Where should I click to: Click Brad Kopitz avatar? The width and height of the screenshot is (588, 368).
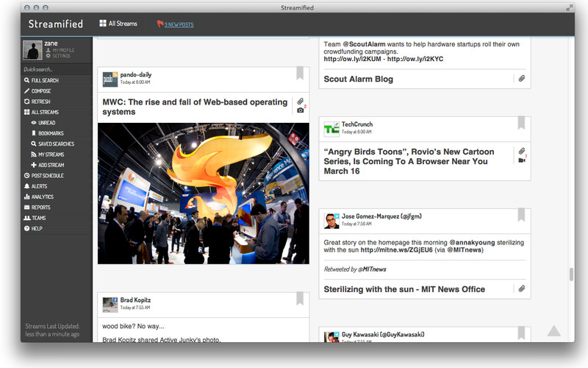click(110, 305)
